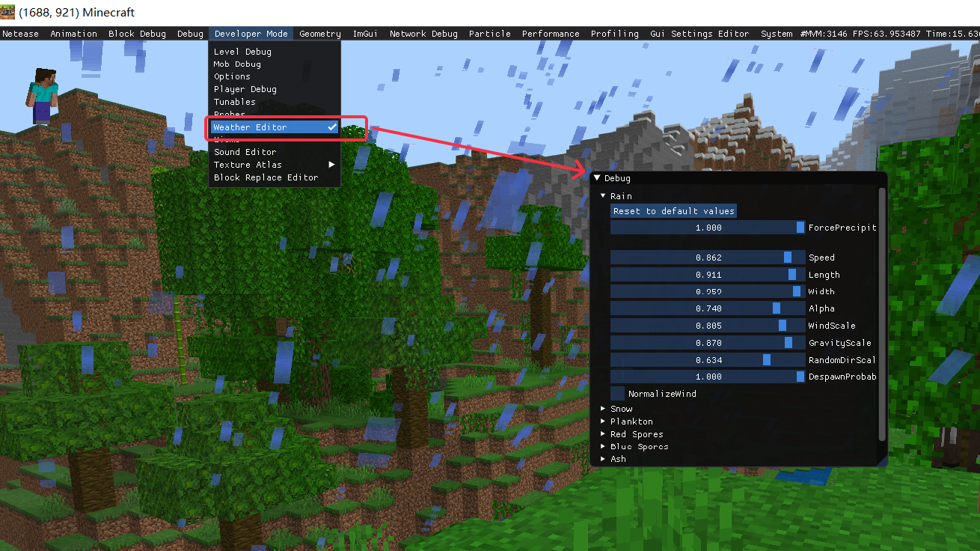980x551 pixels.
Task: Uncheck the Weather Editor menu entry
Action: (x=275, y=127)
